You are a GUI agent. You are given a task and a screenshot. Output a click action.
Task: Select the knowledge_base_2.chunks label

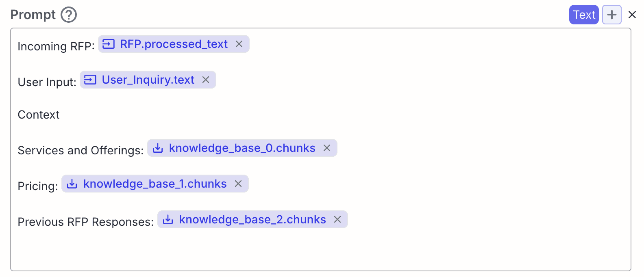click(x=252, y=219)
